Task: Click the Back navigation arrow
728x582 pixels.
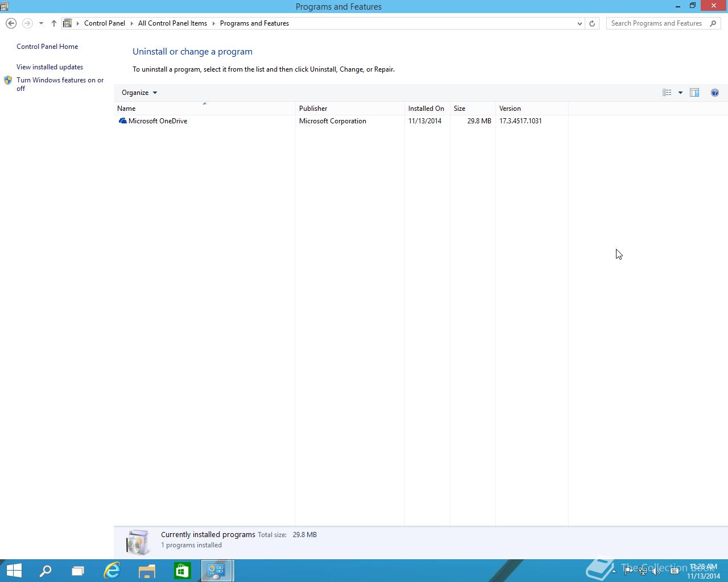Action: click(11, 23)
